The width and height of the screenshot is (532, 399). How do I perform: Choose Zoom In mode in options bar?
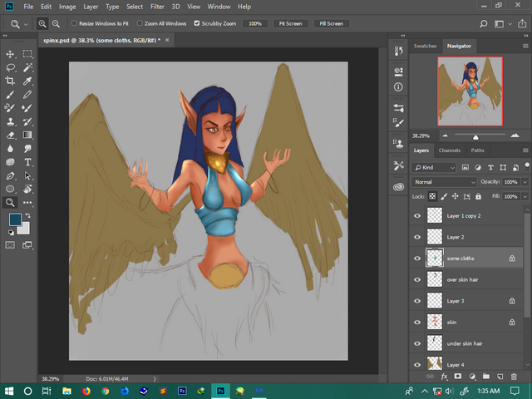pos(42,24)
